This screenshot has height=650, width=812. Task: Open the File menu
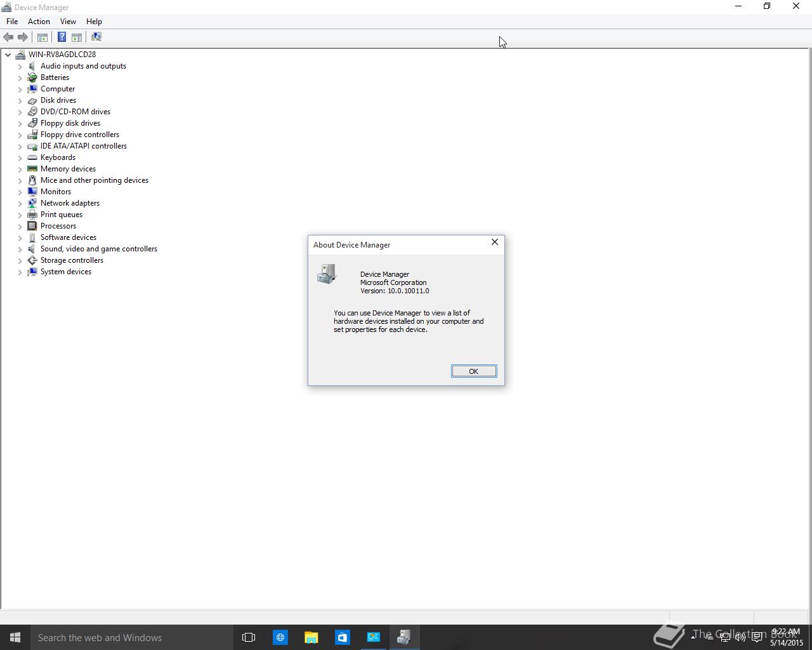coord(12,22)
